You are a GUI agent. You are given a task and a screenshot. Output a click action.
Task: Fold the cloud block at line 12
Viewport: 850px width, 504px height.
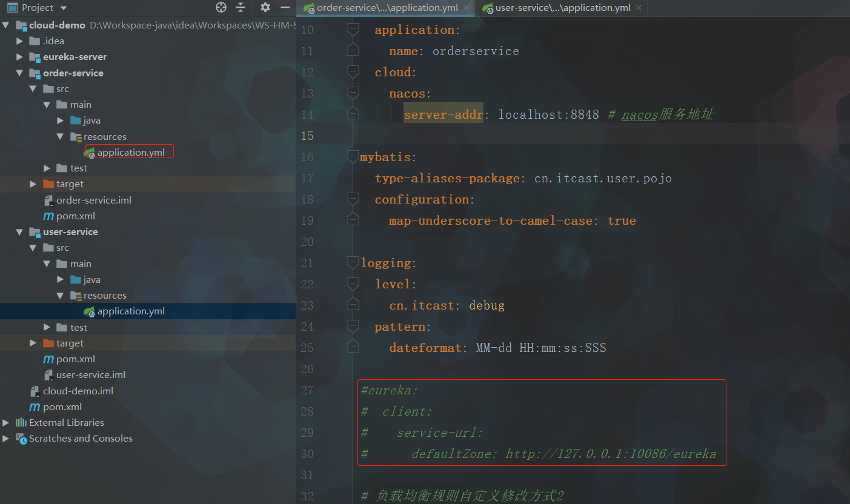(353, 72)
